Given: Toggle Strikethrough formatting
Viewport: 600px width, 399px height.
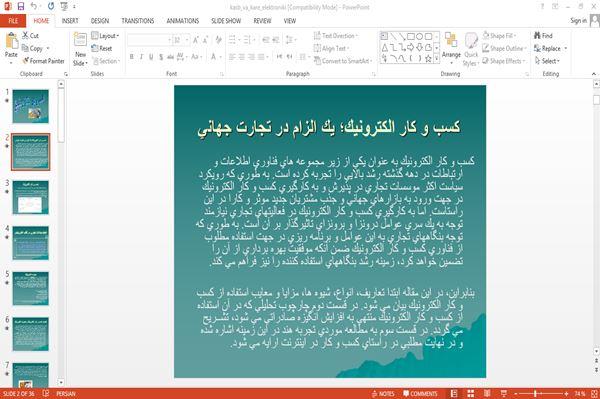Looking at the screenshot, I should [170, 57].
